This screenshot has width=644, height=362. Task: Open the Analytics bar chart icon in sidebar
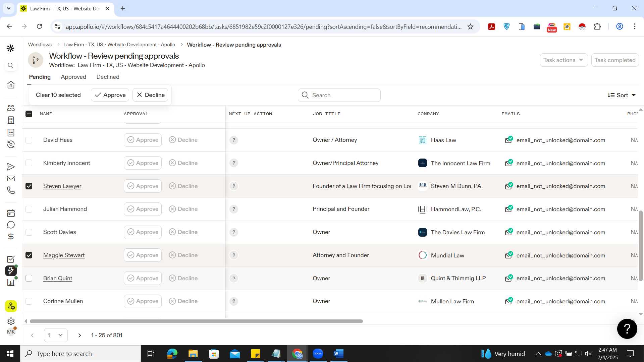[11, 282]
